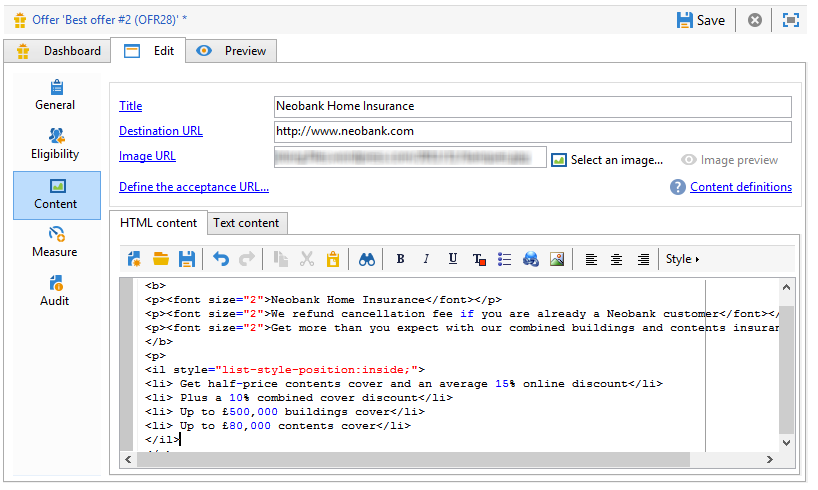Click the fullscreen frame icon
Screen dimensions: 818x490
click(x=791, y=20)
